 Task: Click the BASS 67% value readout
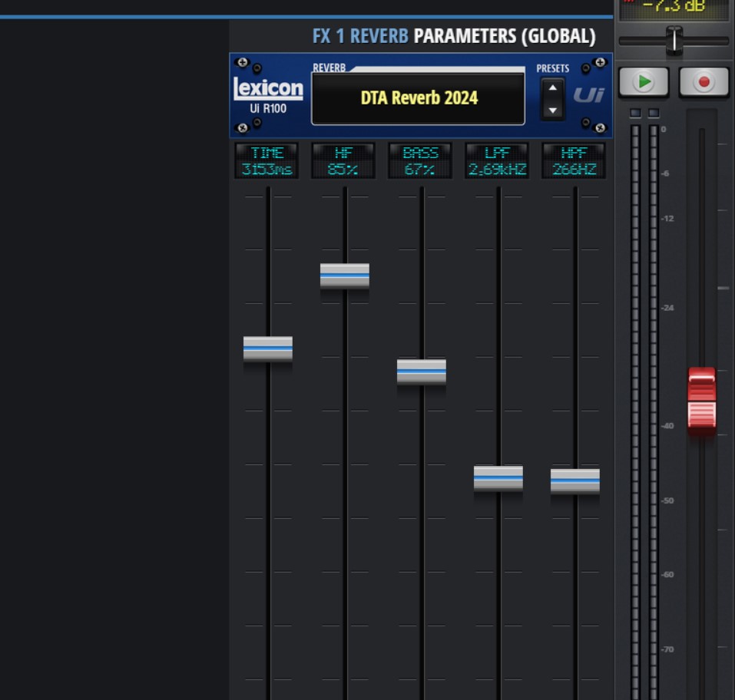pos(420,161)
